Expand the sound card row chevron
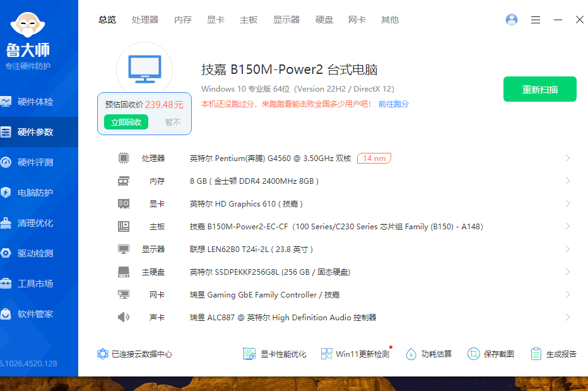This screenshot has width=588, height=391. [x=567, y=318]
